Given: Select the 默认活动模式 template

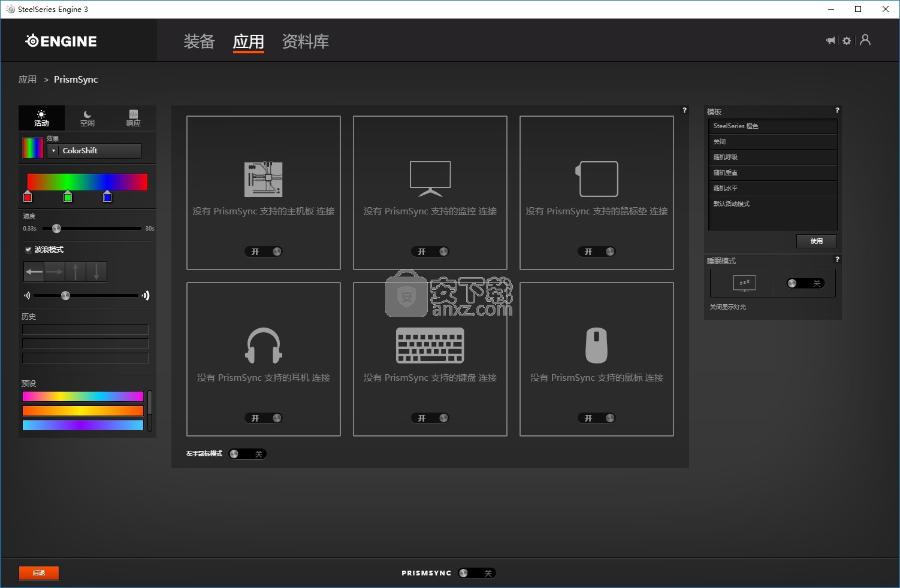Looking at the screenshot, I should (x=773, y=204).
